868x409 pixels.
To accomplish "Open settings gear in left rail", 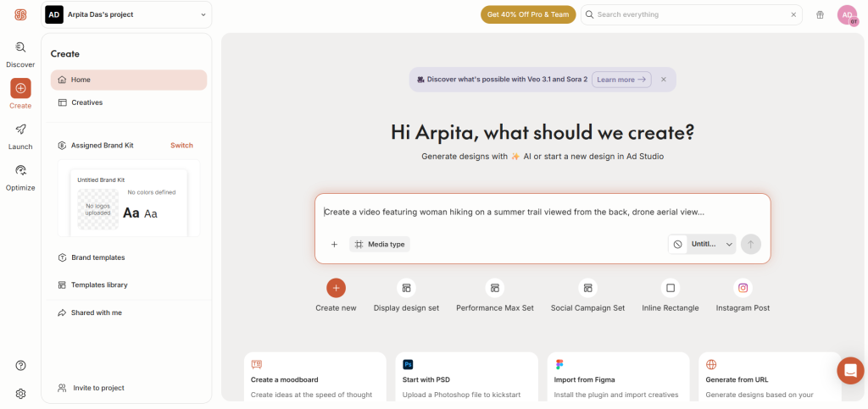I will click(x=20, y=394).
